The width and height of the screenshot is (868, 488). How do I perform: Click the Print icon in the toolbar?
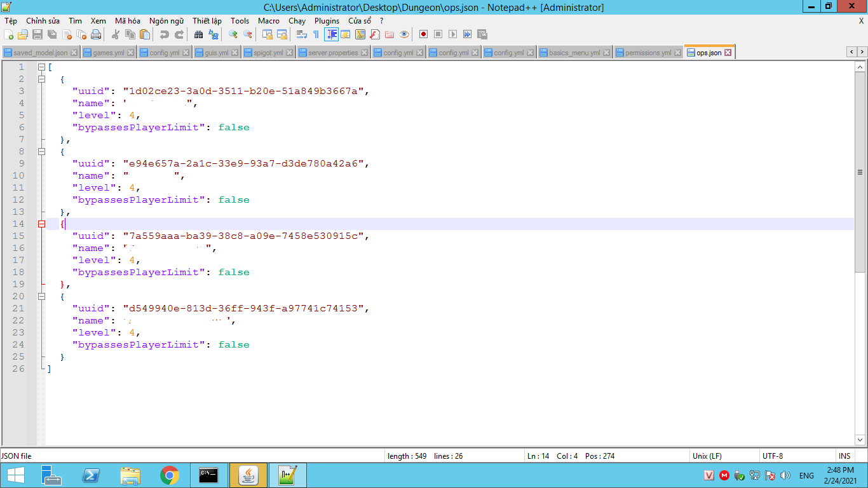[x=96, y=34]
